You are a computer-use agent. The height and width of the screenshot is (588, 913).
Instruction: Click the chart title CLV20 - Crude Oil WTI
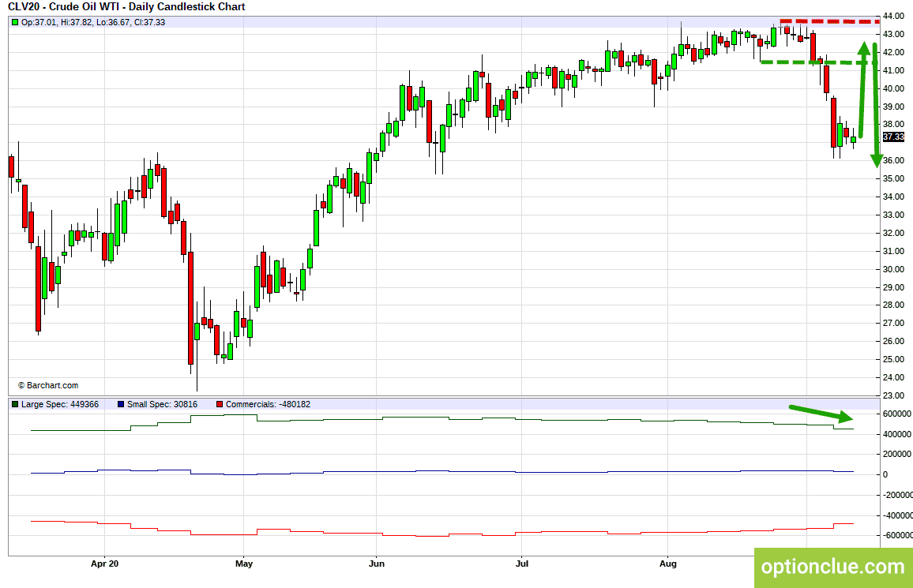tap(126, 7)
